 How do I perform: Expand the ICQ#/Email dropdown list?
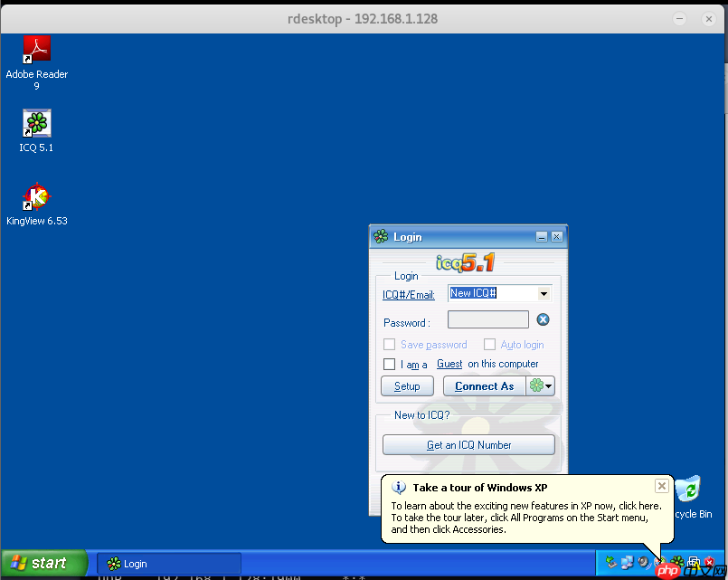click(x=544, y=294)
